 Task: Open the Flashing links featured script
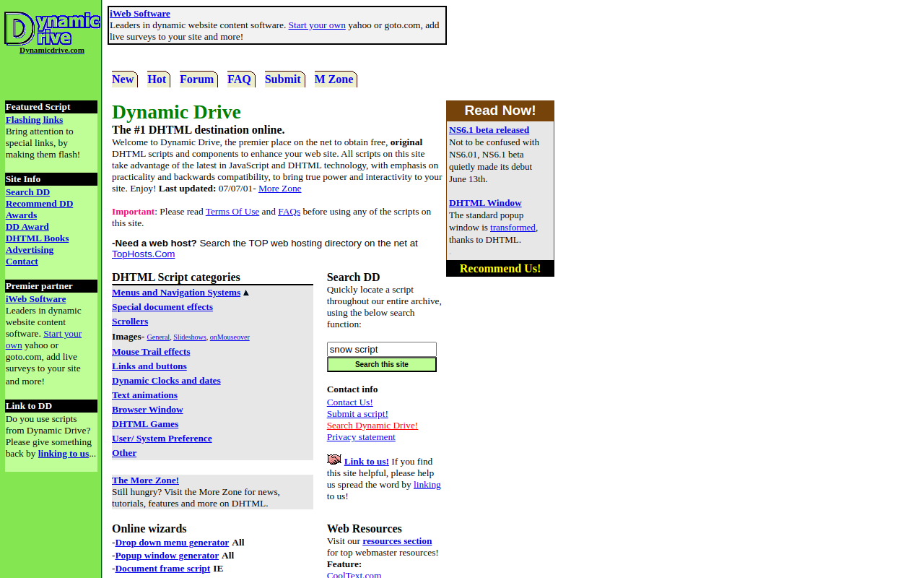(x=34, y=120)
